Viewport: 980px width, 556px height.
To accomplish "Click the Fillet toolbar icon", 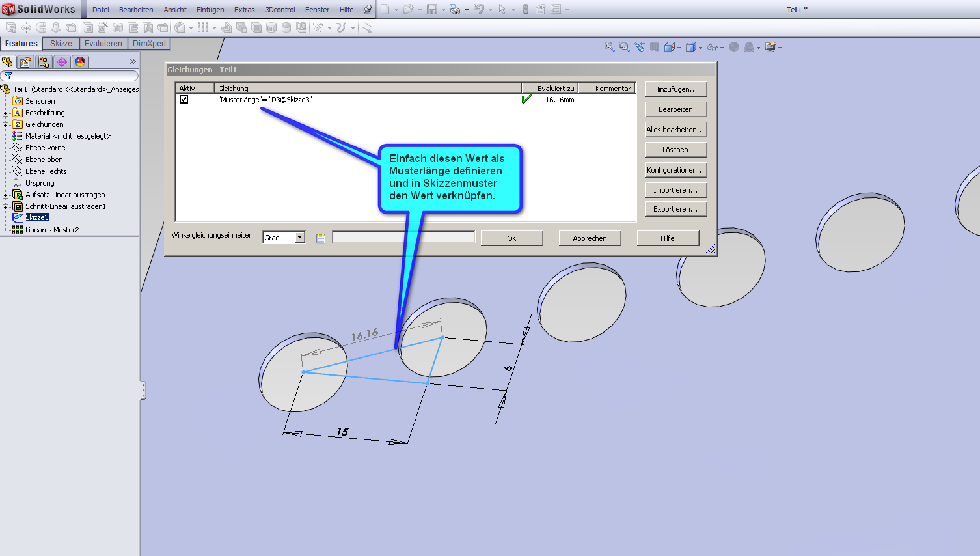I will coord(180,27).
